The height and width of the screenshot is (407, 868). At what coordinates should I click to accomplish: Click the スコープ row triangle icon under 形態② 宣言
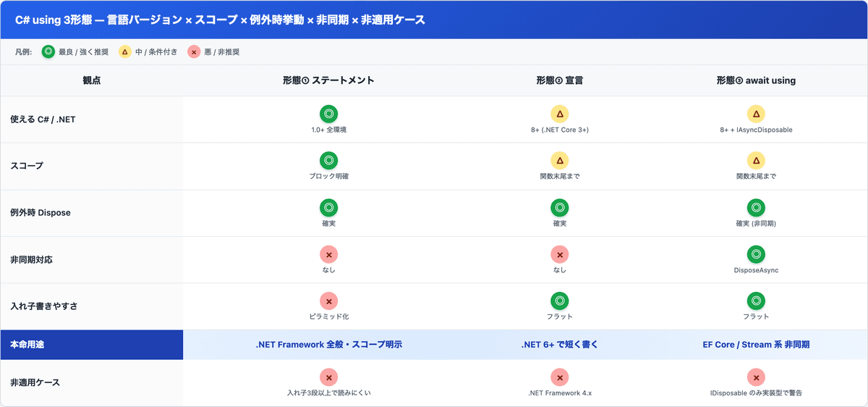point(559,161)
